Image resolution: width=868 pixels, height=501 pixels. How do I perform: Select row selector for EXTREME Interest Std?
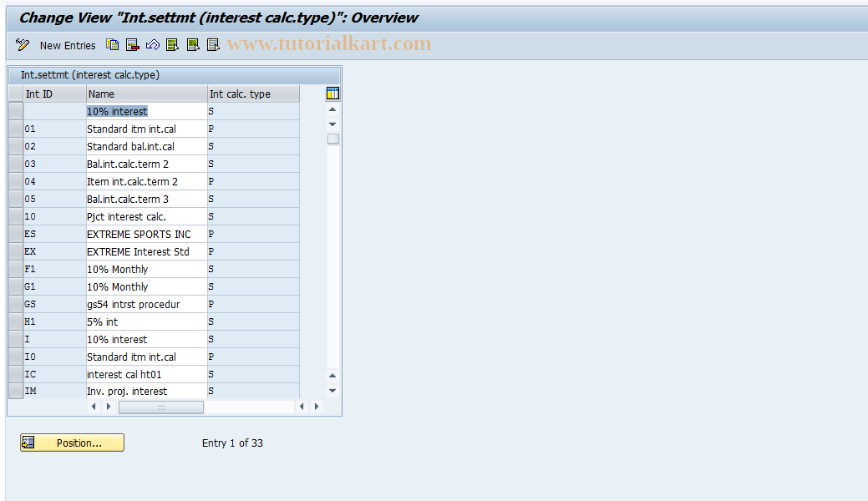16,252
